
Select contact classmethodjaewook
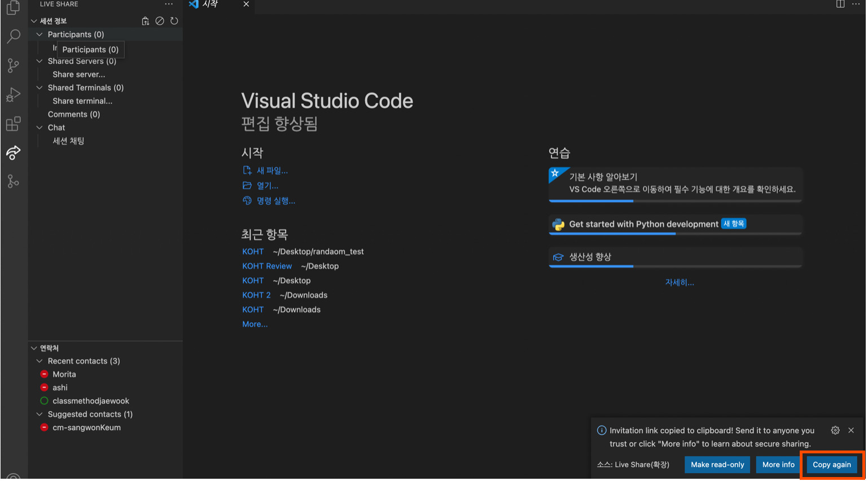(x=89, y=400)
